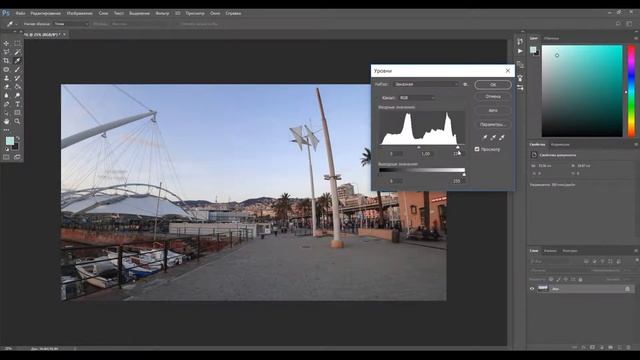The image size is (640, 360).
Task: Open the Канал RGB channel dropdown
Action: coord(417,98)
